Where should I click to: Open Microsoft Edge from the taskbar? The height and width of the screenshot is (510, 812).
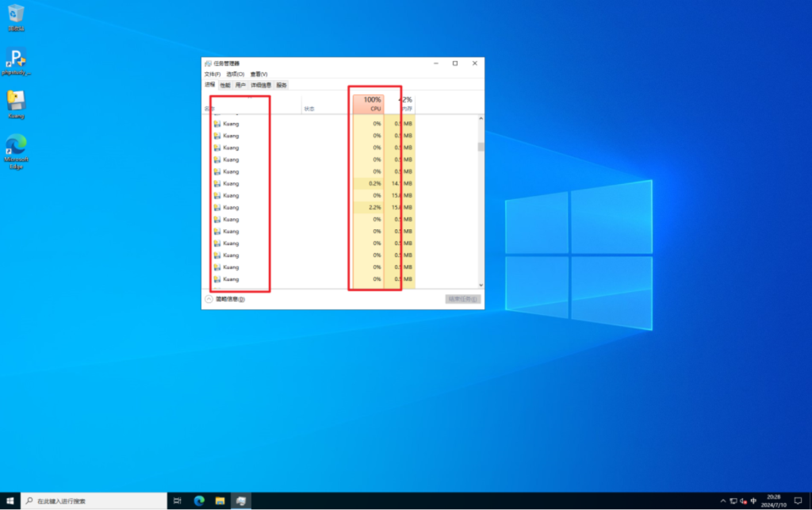[200, 501]
